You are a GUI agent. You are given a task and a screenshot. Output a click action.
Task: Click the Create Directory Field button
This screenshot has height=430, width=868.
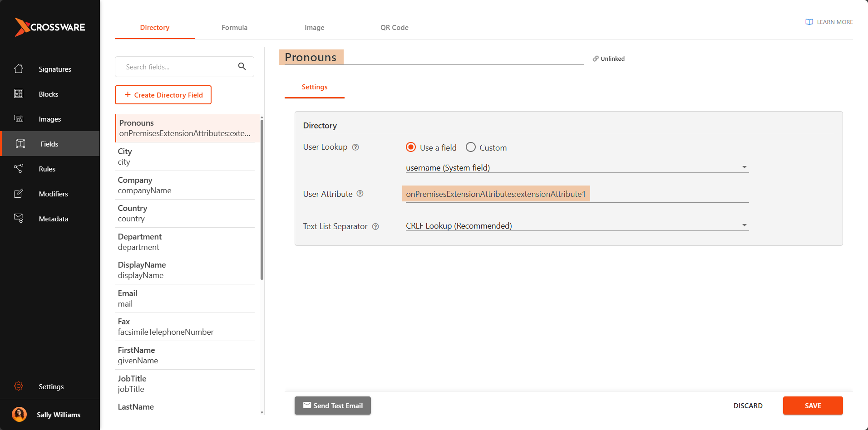coord(163,95)
